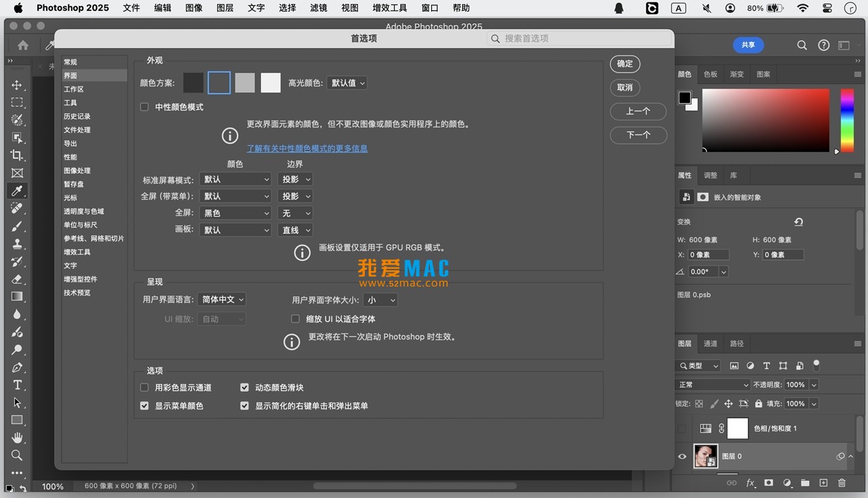Enable the neutral color mode checkbox
The width and height of the screenshot is (868, 498).
point(144,106)
